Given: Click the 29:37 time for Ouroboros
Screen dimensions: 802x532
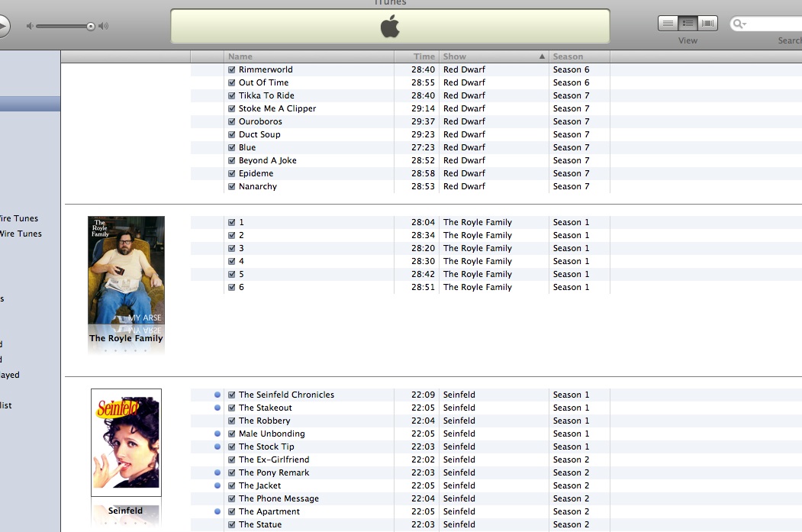Looking at the screenshot, I should (423, 121).
